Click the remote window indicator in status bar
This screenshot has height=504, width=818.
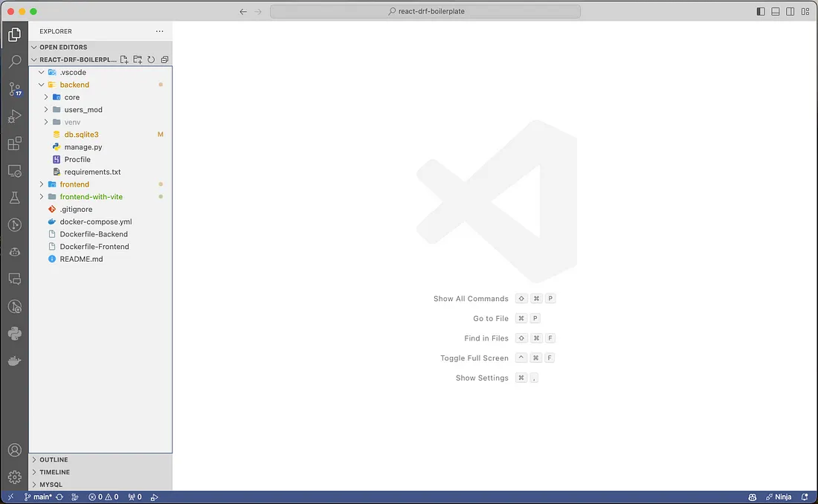[x=10, y=497]
